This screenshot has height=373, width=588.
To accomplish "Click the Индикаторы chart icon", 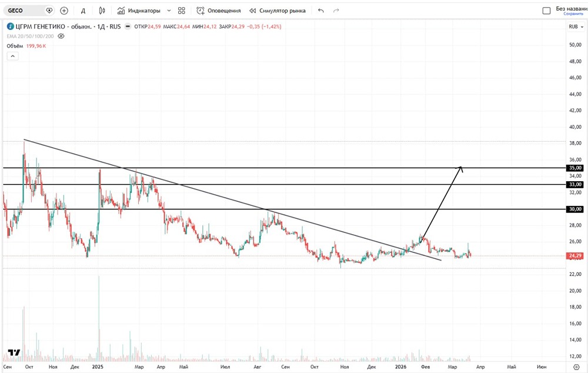I will click(121, 11).
